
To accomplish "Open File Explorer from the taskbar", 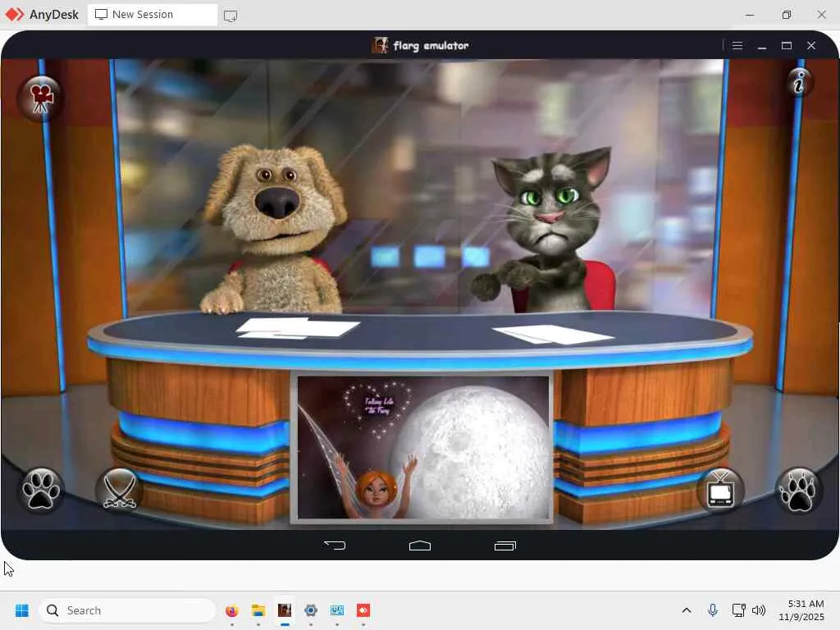I will point(258,610).
